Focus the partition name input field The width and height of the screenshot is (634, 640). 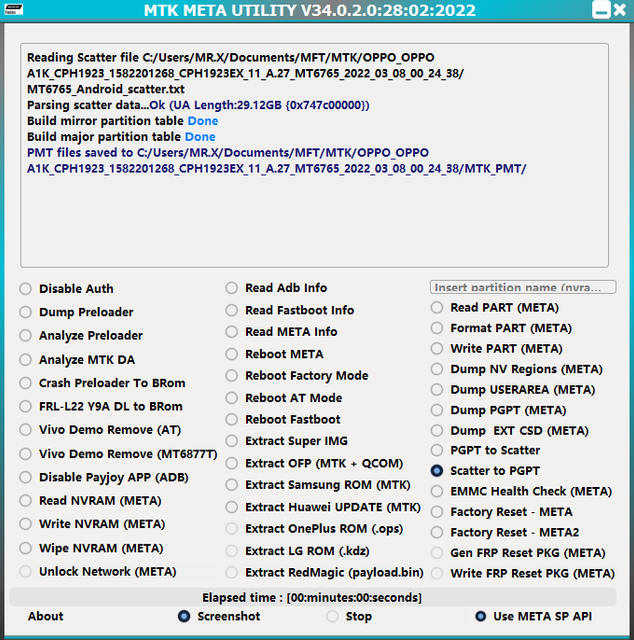(x=523, y=287)
